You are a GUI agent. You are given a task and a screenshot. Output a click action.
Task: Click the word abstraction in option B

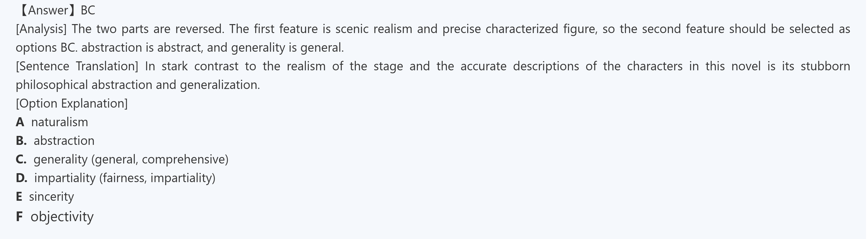(x=64, y=141)
